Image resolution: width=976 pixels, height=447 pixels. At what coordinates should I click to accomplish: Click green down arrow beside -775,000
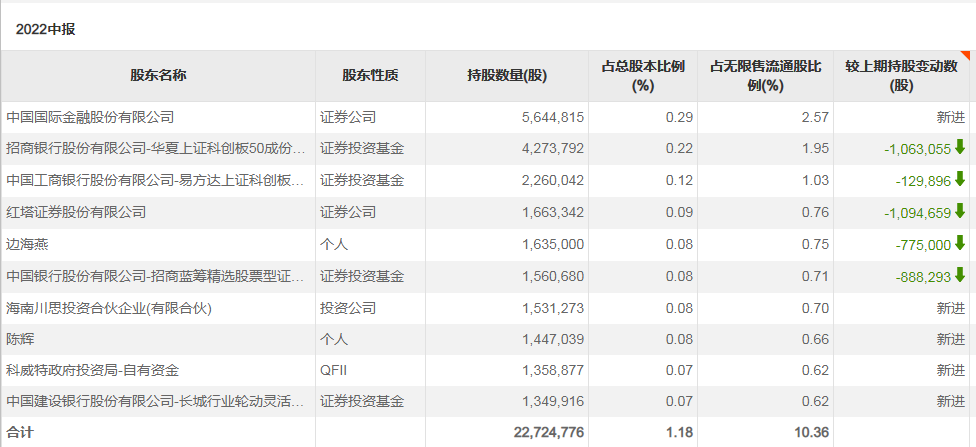coord(960,243)
